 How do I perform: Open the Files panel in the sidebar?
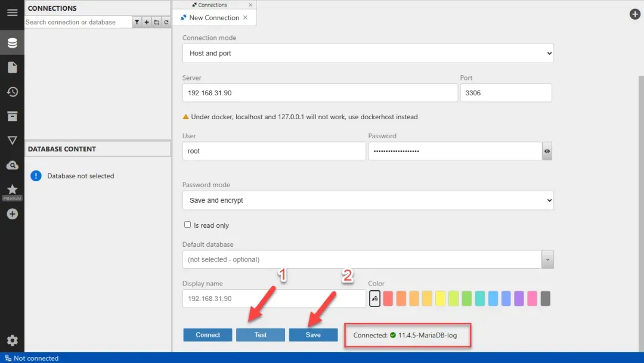12,67
